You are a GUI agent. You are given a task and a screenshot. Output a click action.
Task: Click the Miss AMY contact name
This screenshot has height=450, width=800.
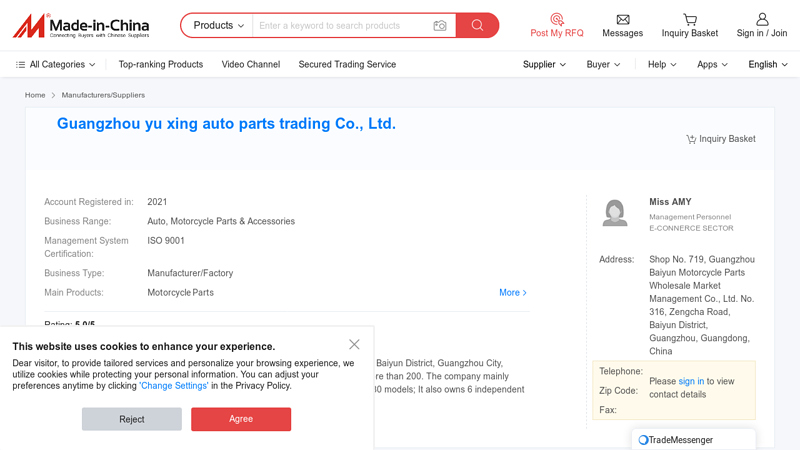click(x=670, y=202)
